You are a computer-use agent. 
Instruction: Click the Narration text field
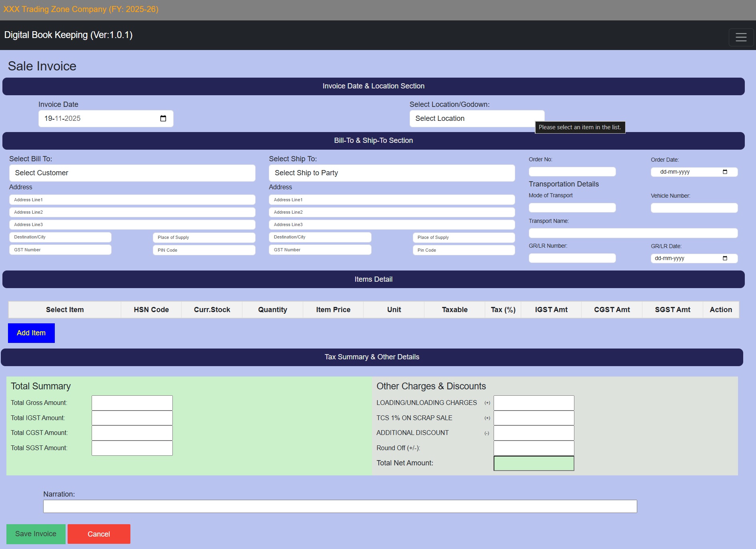[x=340, y=506]
